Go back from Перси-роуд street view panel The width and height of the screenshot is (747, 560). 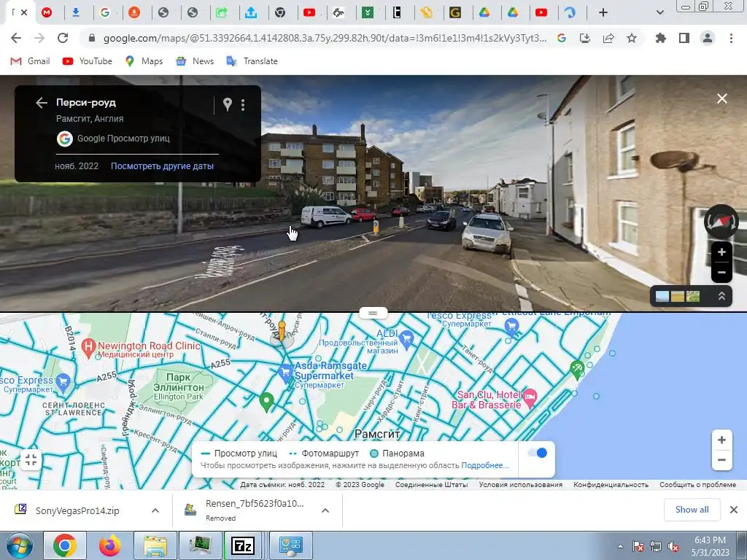(x=42, y=103)
